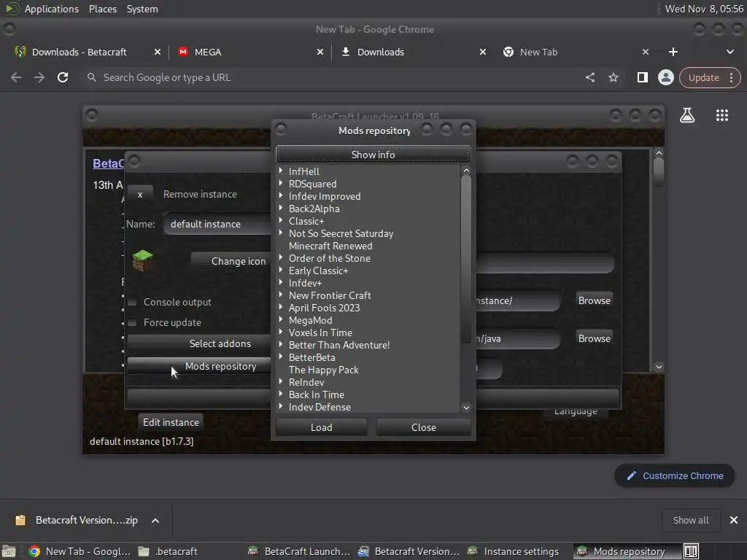Open a new Chrome tab with plus icon
Image resolution: width=747 pixels, height=560 pixels.
[x=673, y=52]
